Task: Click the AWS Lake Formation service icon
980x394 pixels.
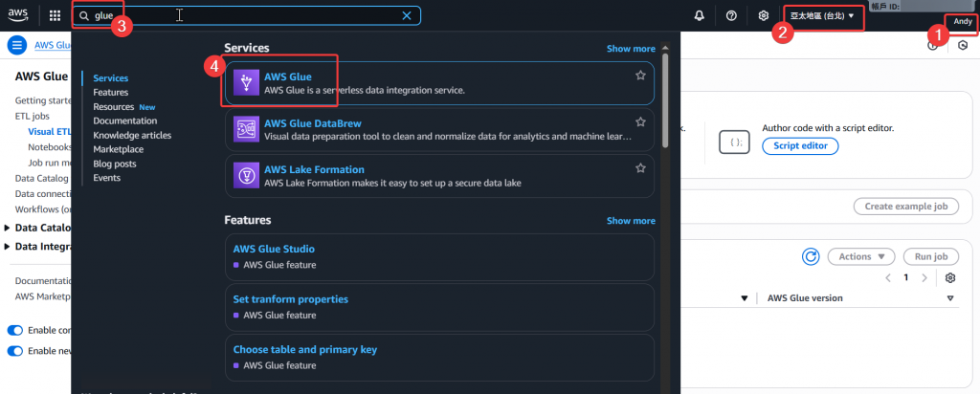Action: point(246,175)
